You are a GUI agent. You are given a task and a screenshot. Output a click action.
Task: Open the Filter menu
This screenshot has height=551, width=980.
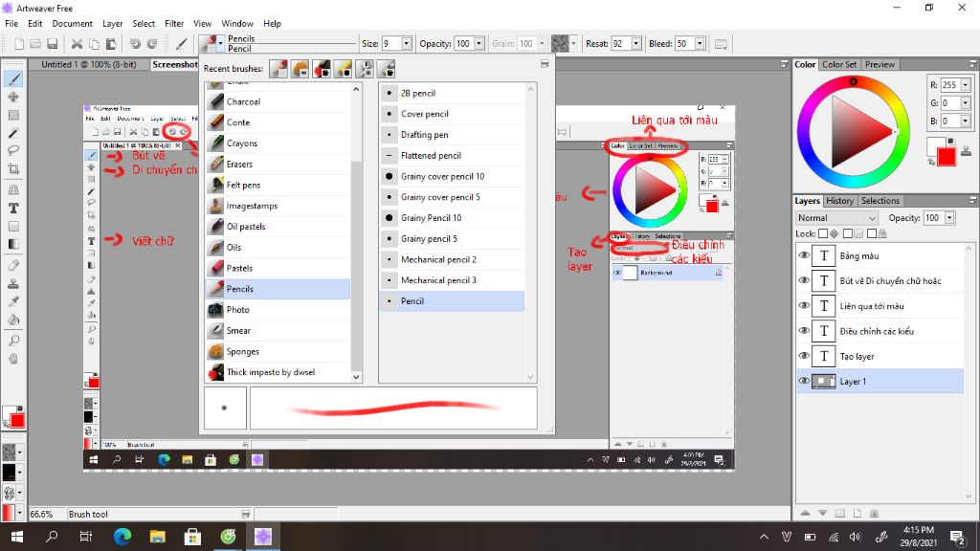point(174,24)
